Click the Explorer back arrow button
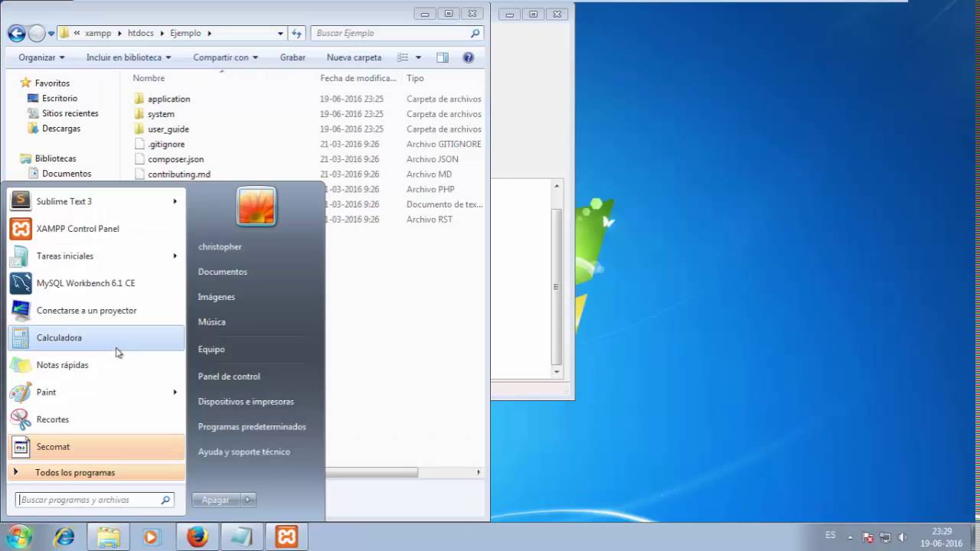 pyautogui.click(x=16, y=33)
